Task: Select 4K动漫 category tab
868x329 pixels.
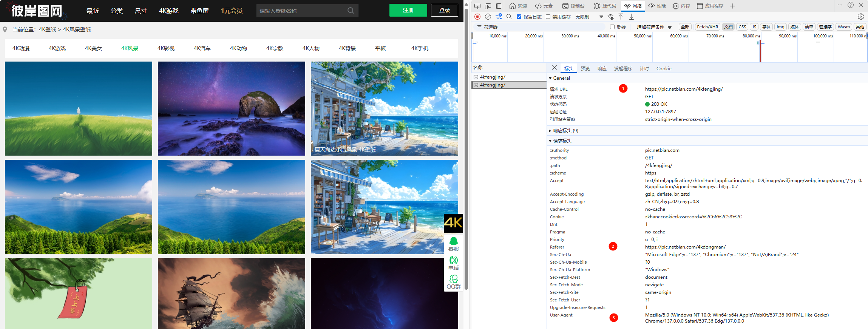Action: pyautogui.click(x=21, y=48)
